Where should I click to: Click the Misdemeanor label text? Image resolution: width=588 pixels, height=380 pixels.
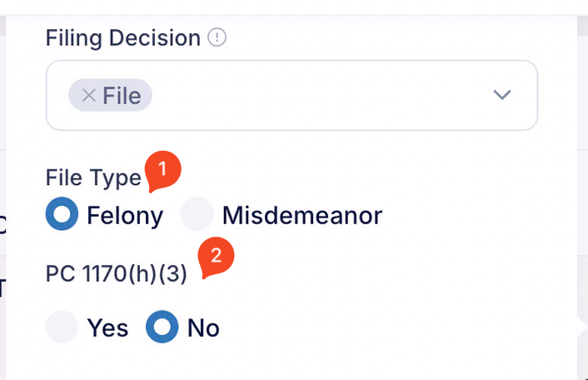[x=302, y=216]
